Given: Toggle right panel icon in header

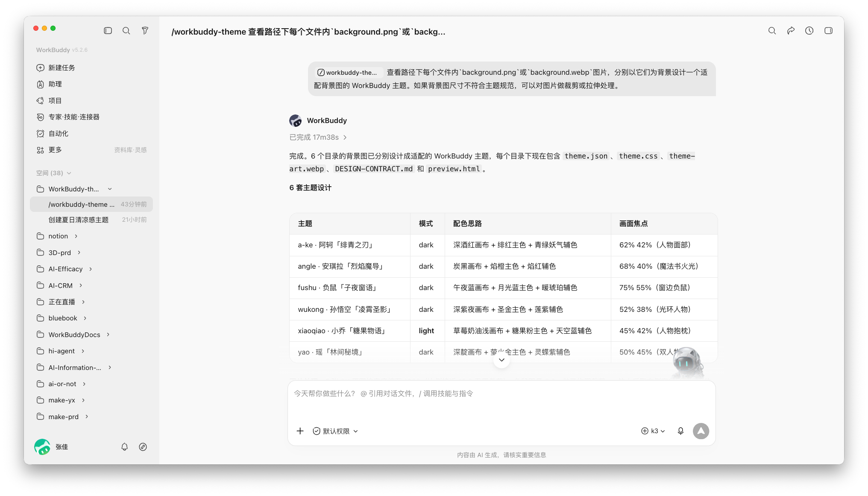Looking at the screenshot, I should (828, 31).
